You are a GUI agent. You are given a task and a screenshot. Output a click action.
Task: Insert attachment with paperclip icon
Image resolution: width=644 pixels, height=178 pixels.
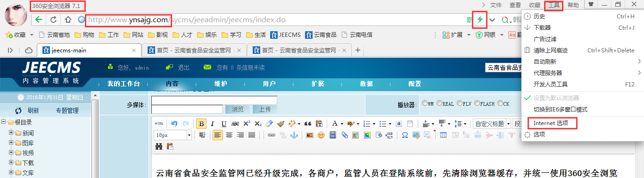pyautogui.click(x=344, y=135)
